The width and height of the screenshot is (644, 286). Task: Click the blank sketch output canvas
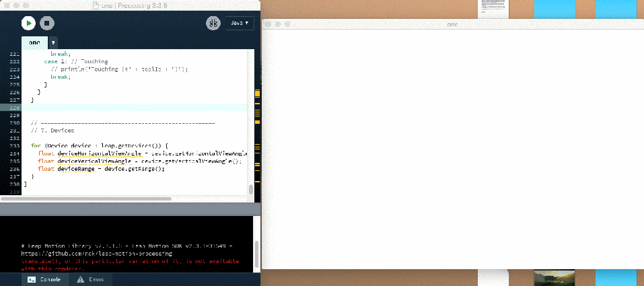pos(452,148)
